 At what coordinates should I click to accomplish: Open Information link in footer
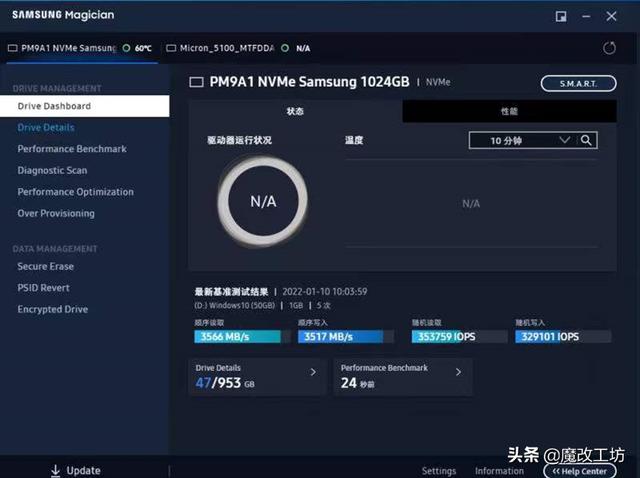coord(499,471)
